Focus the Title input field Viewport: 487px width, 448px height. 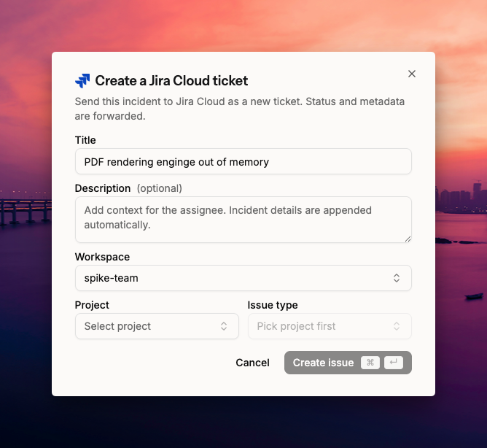click(243, 161)
